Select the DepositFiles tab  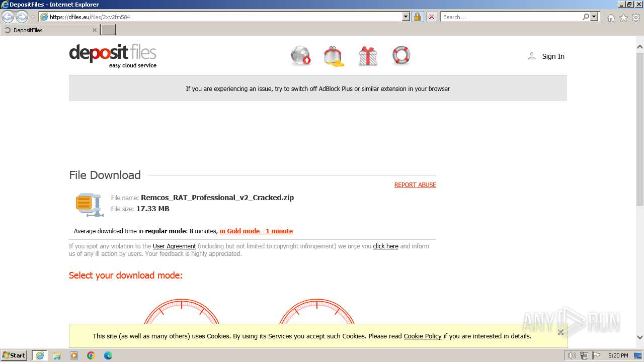point(50,30)
